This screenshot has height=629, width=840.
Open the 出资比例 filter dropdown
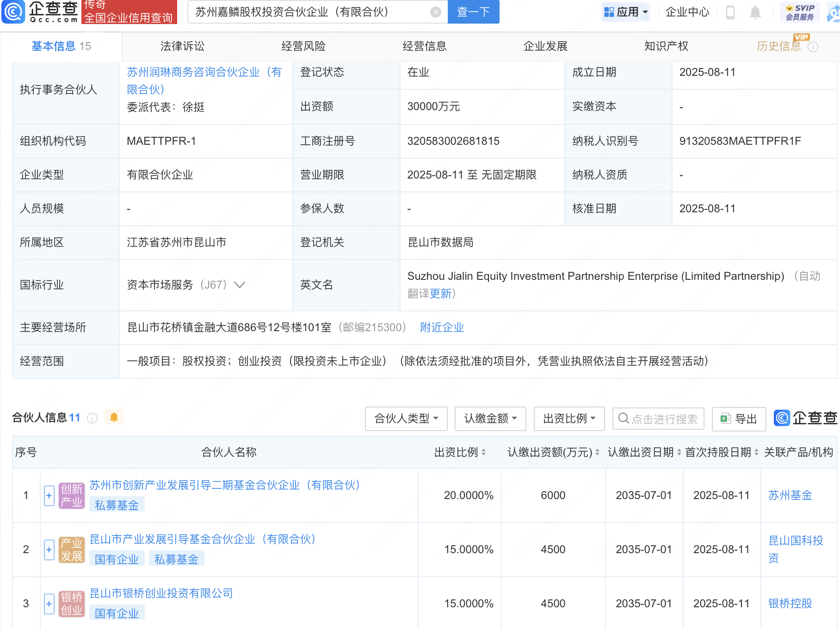click(x=569, y=419)
